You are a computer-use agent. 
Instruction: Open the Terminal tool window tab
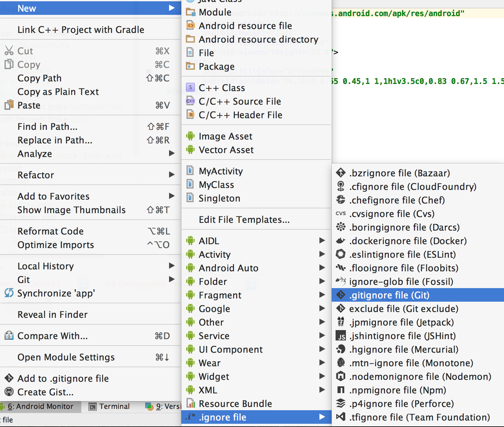point(109,406)
